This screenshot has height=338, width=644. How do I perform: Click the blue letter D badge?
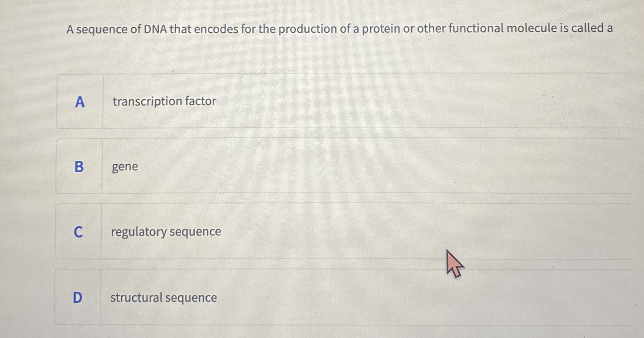(x=77, y=298)
